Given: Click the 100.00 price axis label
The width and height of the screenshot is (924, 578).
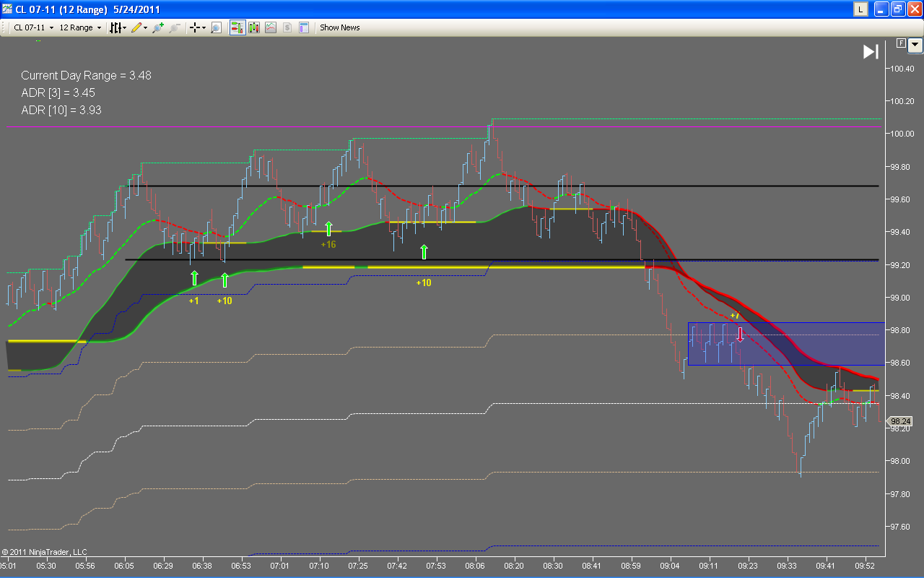Looking at the screenshot, I should (x=902, y=134).
